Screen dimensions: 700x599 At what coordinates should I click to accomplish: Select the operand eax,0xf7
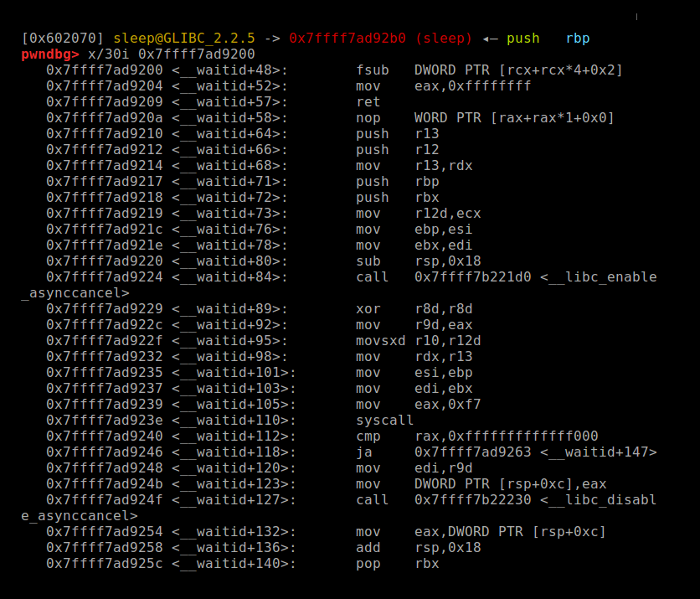(x=448, y=405)
